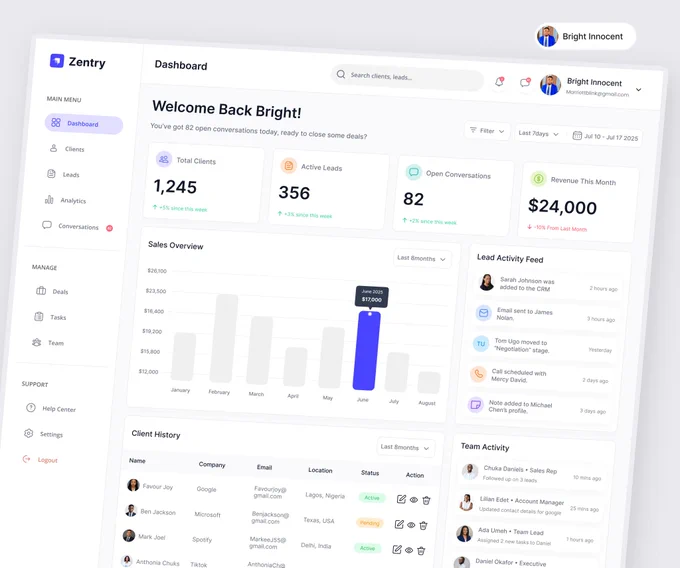Click the TU avatar for Tom Ugo
Image resolution: width=680 pixels, height=568 pixels.
tap(481, 343)
